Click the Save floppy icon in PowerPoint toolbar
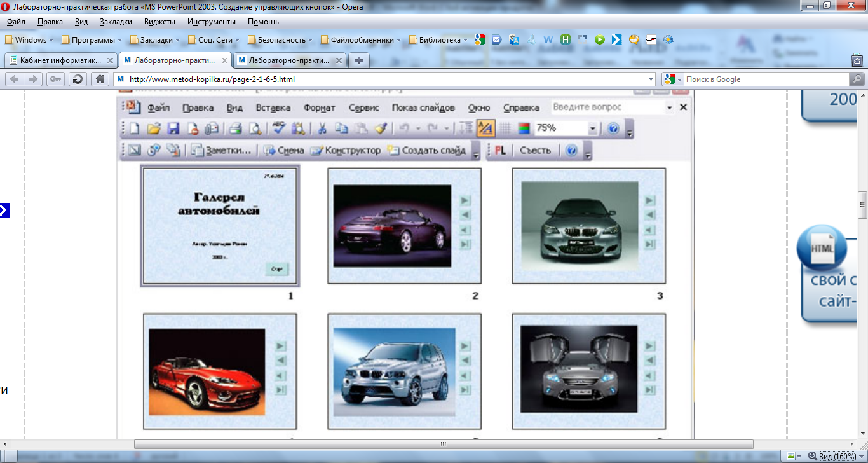The image size is (868, 463). [x=173, y=128]
